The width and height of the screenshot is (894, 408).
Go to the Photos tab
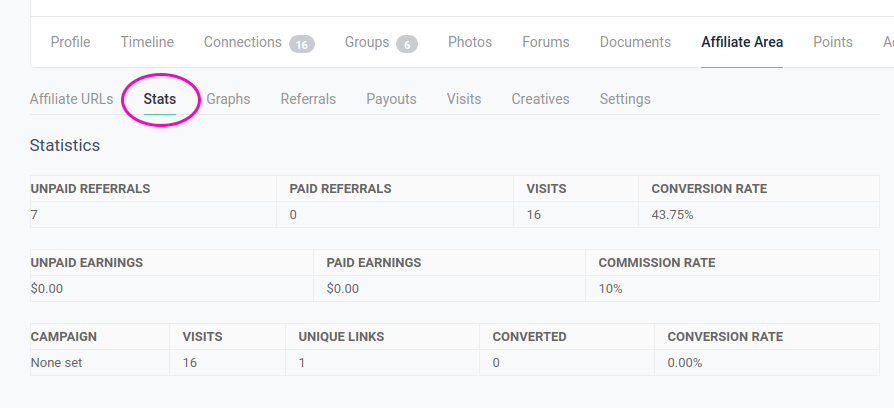[470, 42]
